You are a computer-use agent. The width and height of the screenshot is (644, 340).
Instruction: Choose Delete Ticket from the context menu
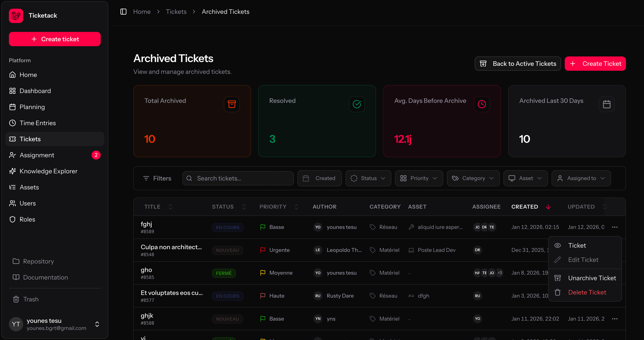pos(587,292)
